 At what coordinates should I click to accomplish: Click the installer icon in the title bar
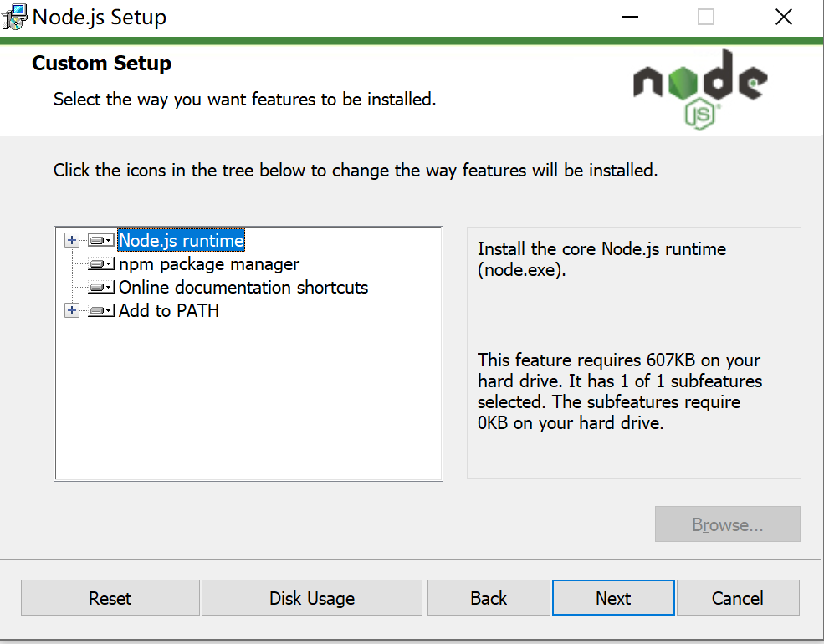tap(13, 16)
